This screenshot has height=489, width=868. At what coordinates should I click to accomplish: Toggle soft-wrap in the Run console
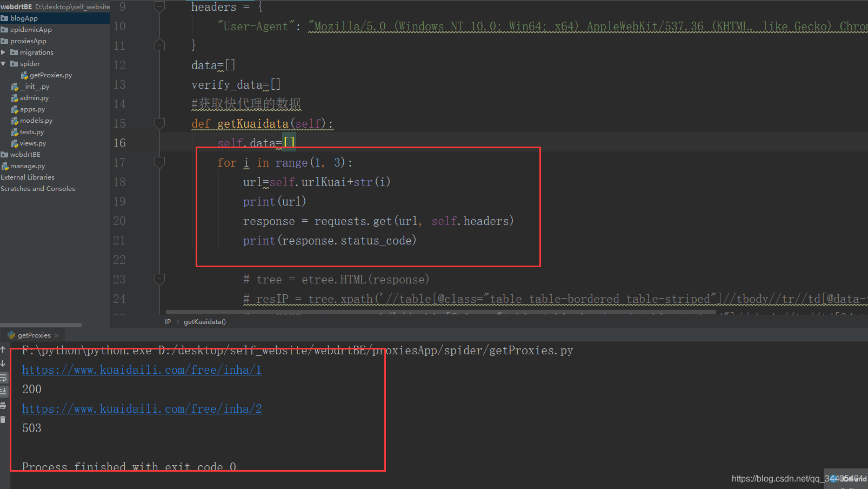click(x=3, y=378)
